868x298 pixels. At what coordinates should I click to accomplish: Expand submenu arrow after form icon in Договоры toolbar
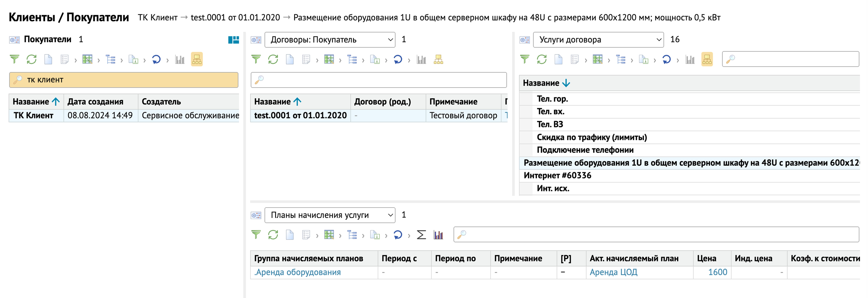click(x=317, y=61)
